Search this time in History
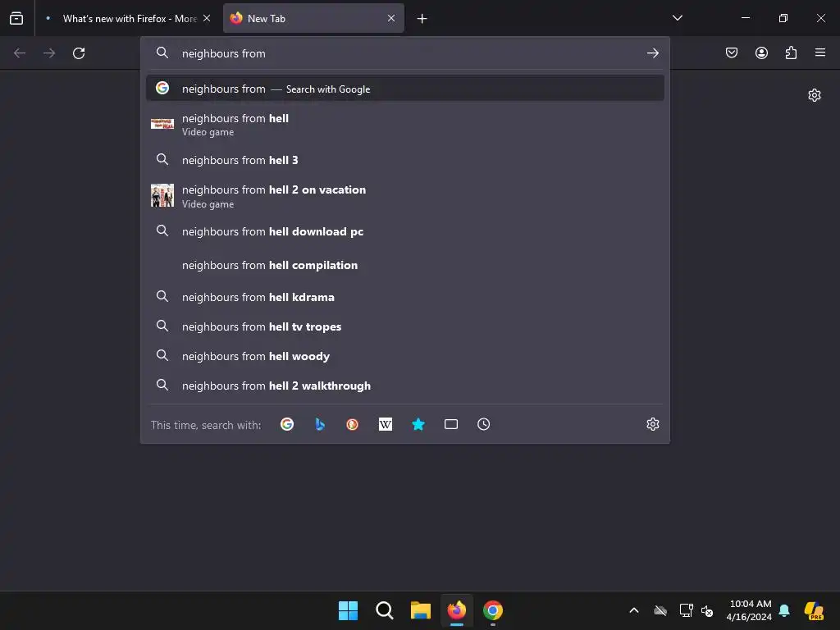This screenshot has width=840, height=630. (484, 424)
